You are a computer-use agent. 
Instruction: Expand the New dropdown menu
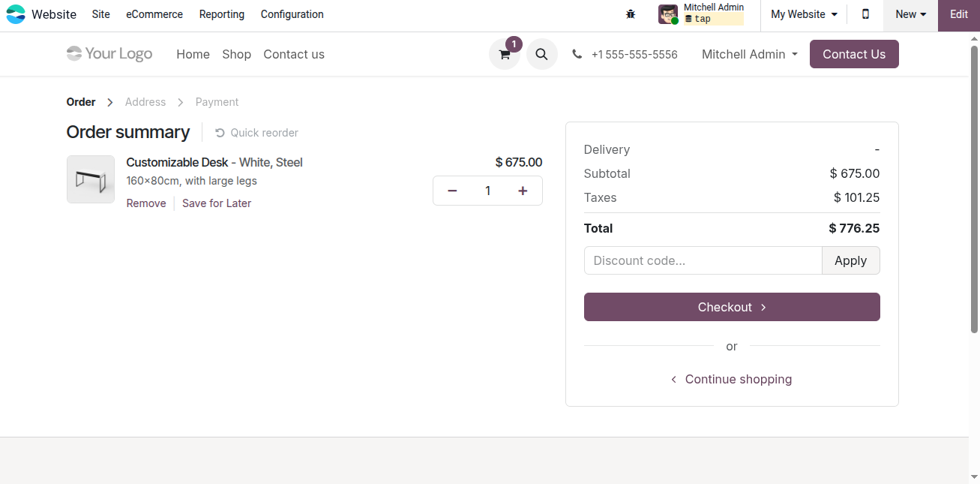(910, 14)
